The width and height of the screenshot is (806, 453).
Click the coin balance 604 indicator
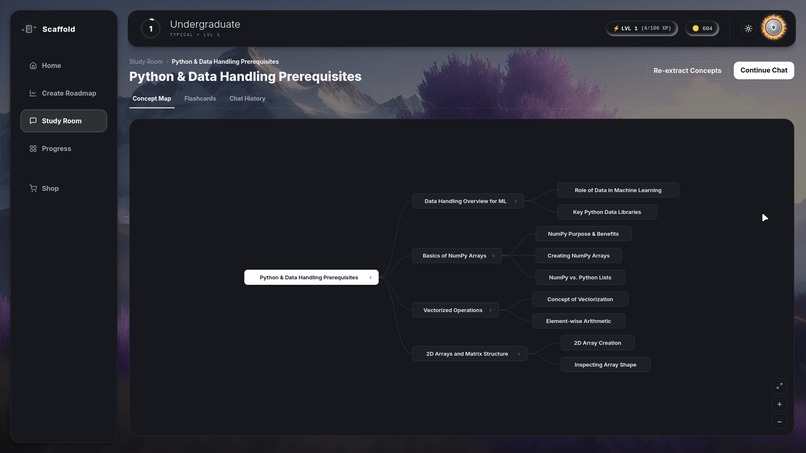pos(702,28)
